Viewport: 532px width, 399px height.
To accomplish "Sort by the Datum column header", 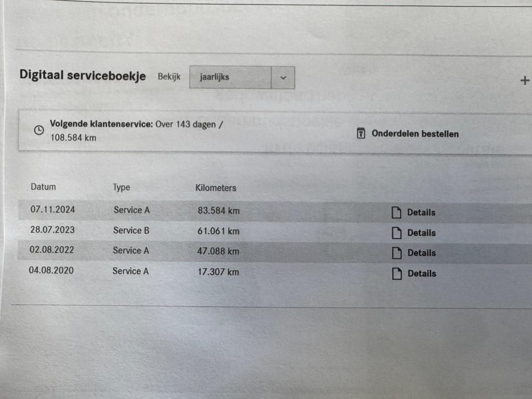I will tap(44, 187).
